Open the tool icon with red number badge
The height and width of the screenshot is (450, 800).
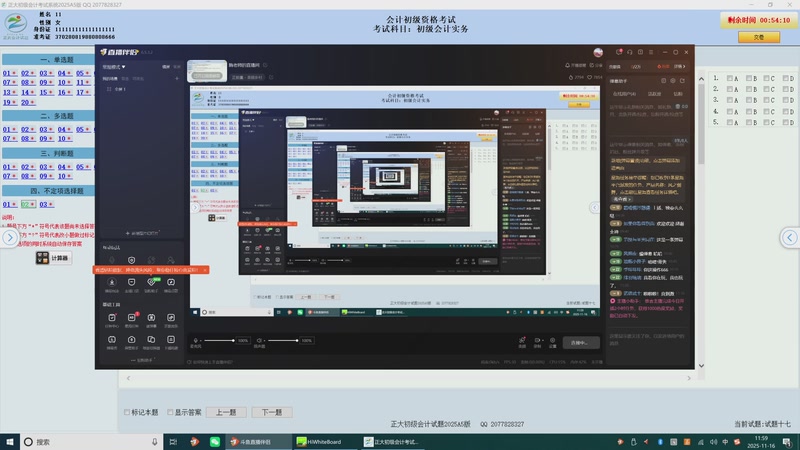pyautogui.click(x=132, y=318)
